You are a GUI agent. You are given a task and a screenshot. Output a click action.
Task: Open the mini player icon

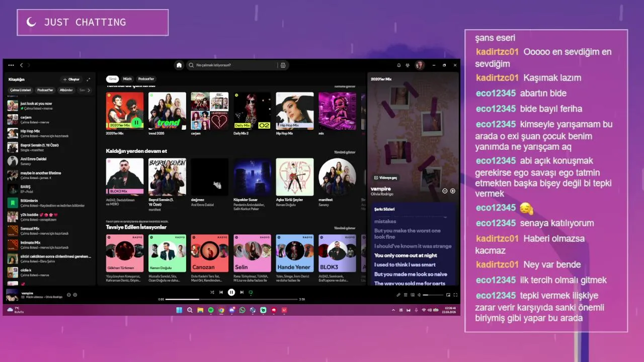[448, 295]
